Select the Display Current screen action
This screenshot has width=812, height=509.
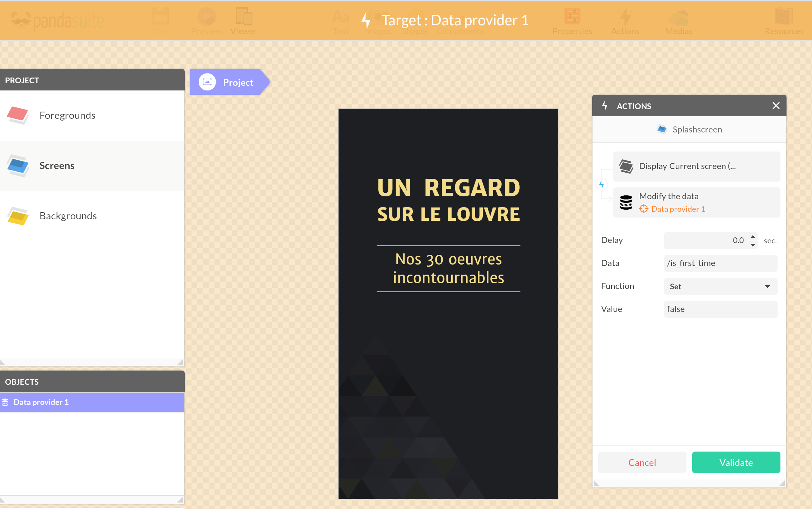(697, 166)
